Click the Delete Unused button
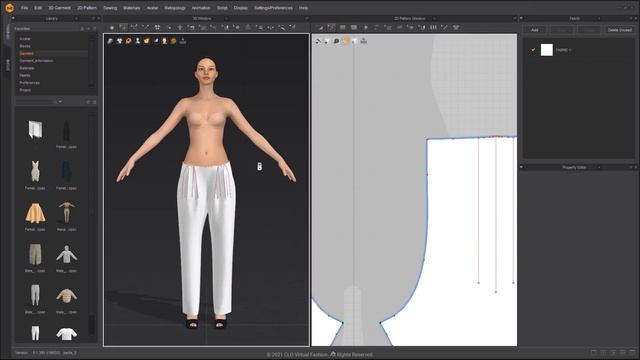 coord(620,30)
